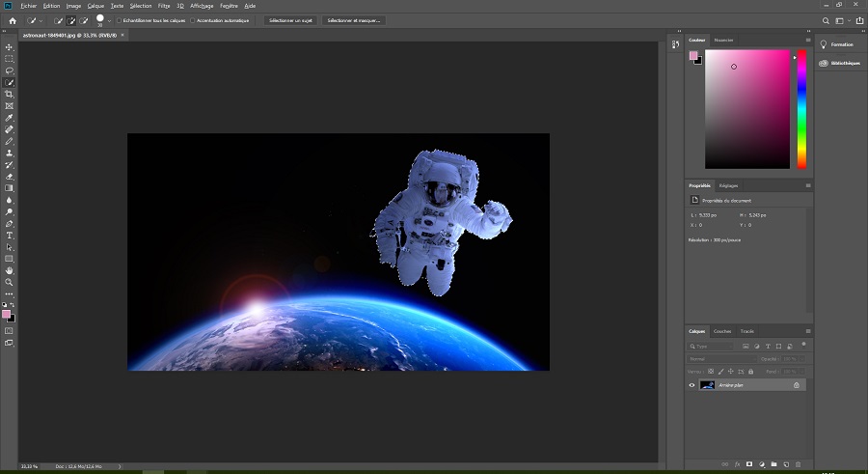This screenshot has width=868, height=474.
Task: Open the Edit Toolbar three-dots icon
Action: click(x=9, y=294)
